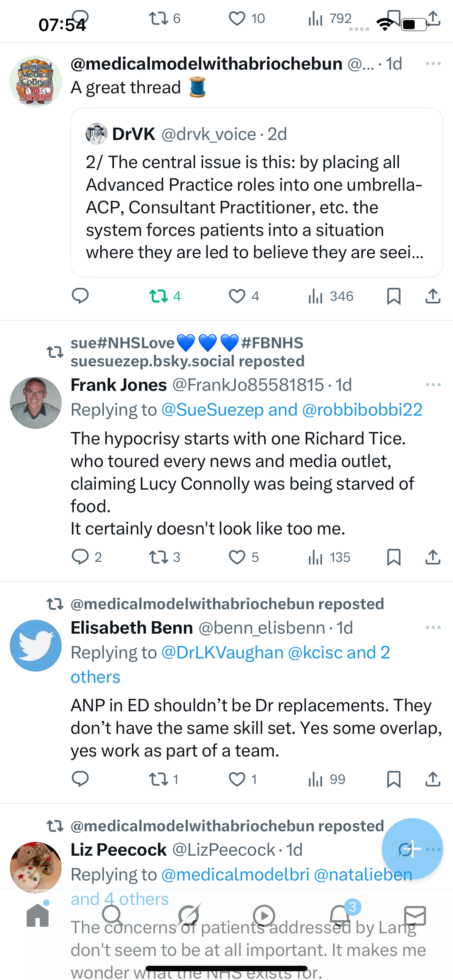Open the Search tab
This screenshot has height=980, width=453.
[x=112, y=916]
